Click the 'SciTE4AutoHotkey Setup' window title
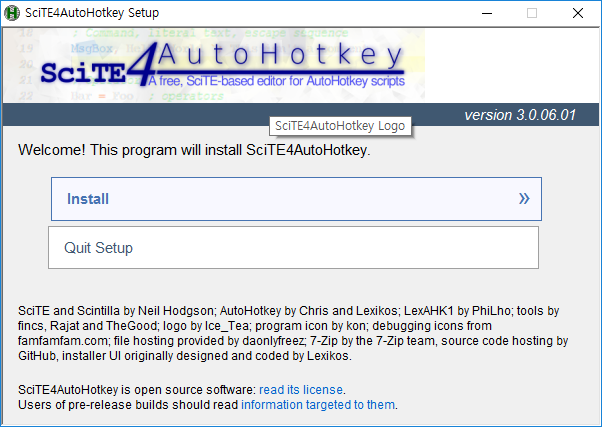Screen dimensions: 602x427 point(92,13)
